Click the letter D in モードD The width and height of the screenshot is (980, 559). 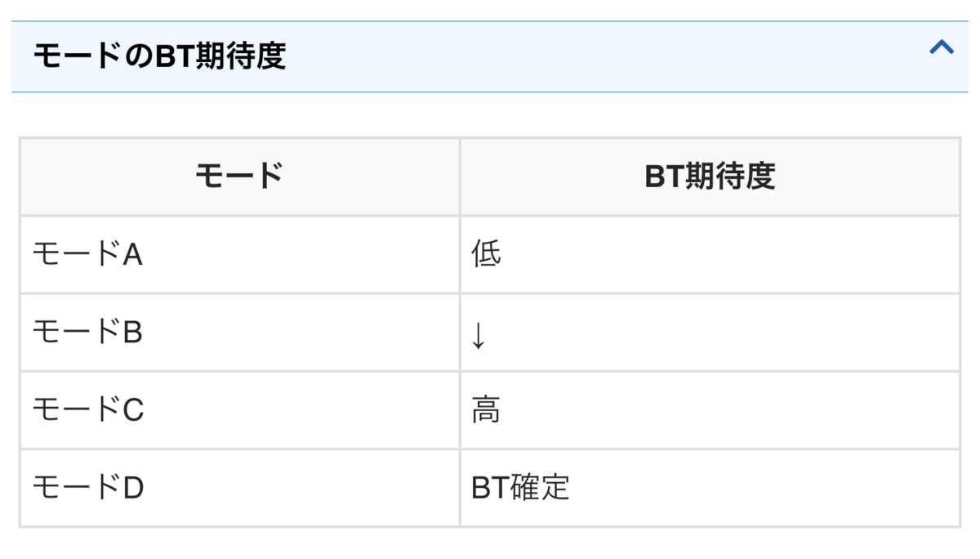[x=133, y=489]
